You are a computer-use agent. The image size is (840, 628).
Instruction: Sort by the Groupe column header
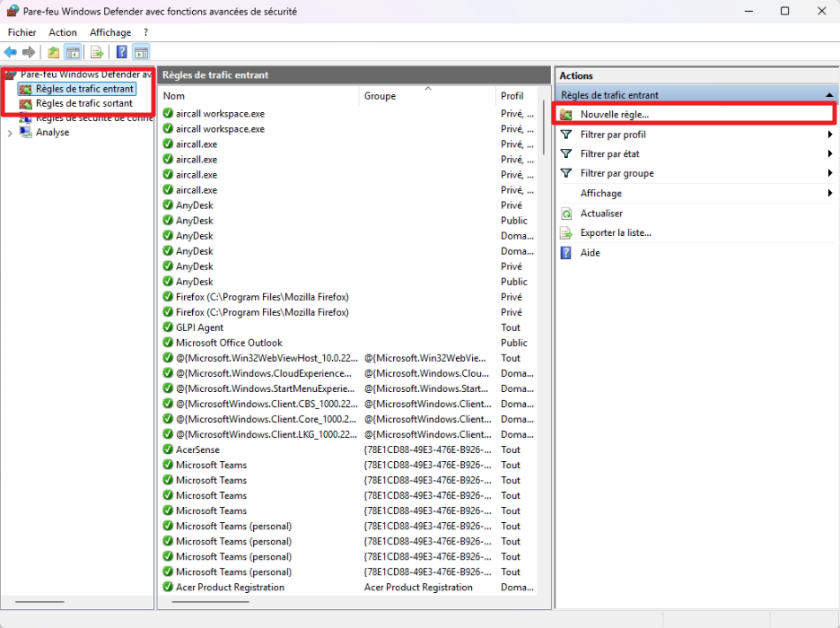[427, 96]
